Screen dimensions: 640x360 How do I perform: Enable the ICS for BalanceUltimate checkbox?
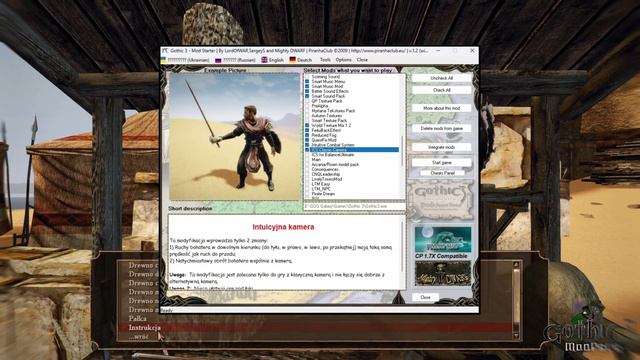coord(307,155)
